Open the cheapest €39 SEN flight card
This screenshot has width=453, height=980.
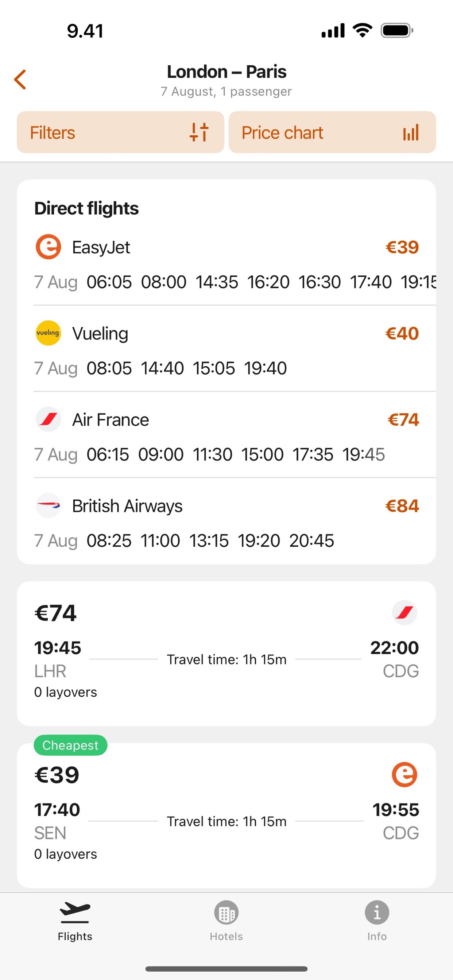click(226, 815)
